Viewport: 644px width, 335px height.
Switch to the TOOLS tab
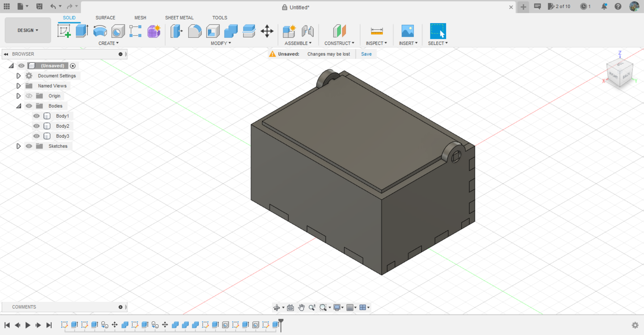tap(220, 18)
